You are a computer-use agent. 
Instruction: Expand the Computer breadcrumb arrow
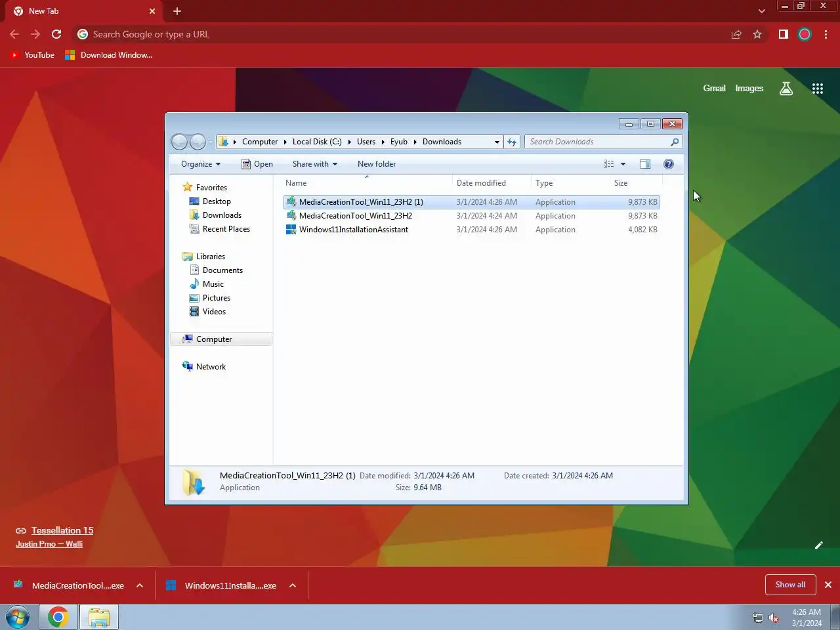(285, 142)
